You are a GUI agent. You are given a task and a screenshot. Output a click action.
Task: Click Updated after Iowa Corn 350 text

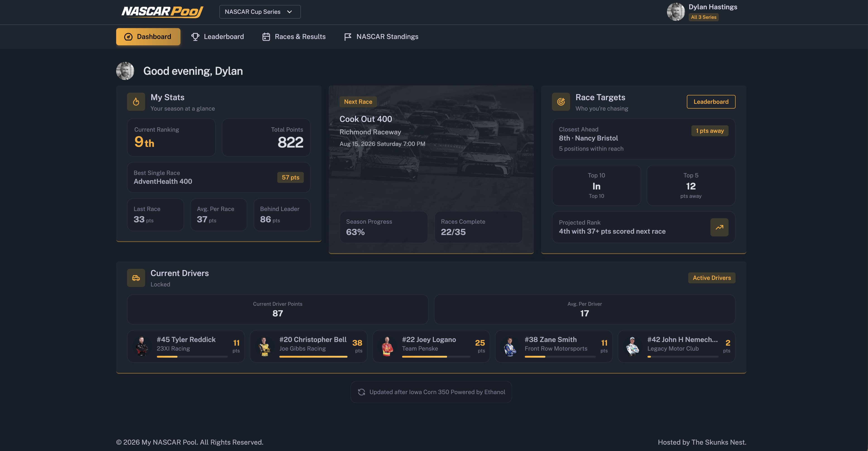pyautogui.click(x=437, y=392)
